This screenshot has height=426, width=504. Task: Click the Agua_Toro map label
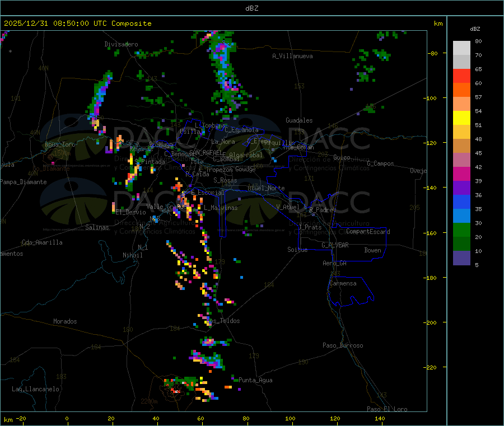click(60, 144)
